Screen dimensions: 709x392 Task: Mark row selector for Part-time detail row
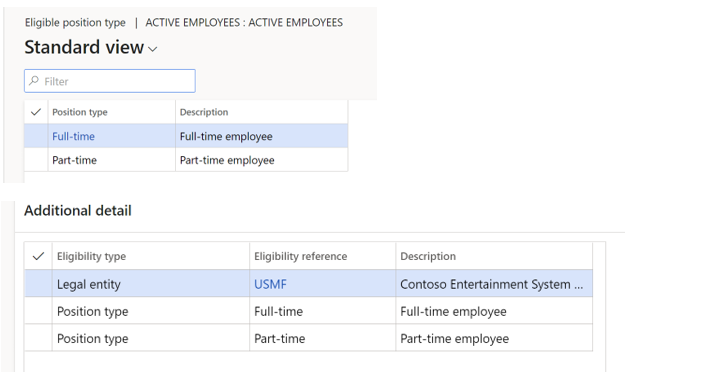tap(38, 338)
